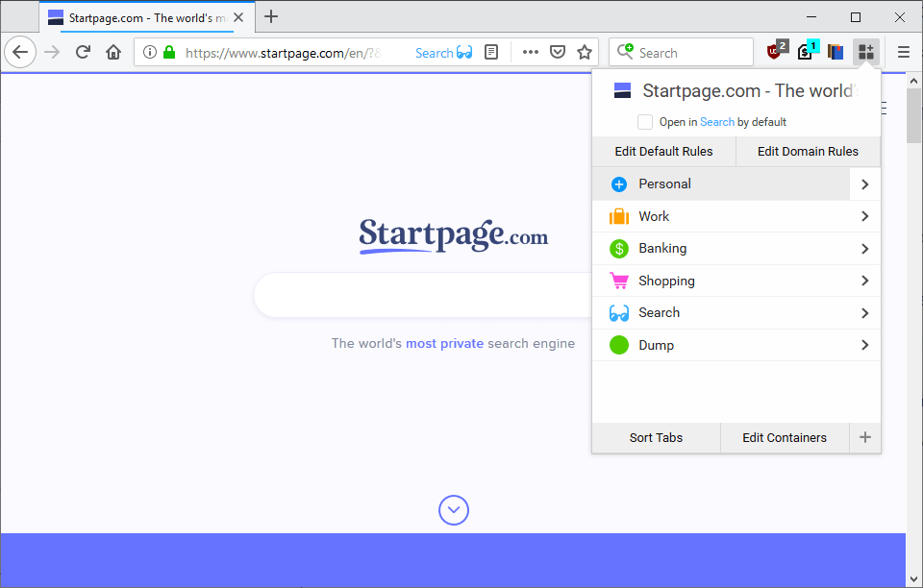Select the Shopping cart icon

coord(618,282)
